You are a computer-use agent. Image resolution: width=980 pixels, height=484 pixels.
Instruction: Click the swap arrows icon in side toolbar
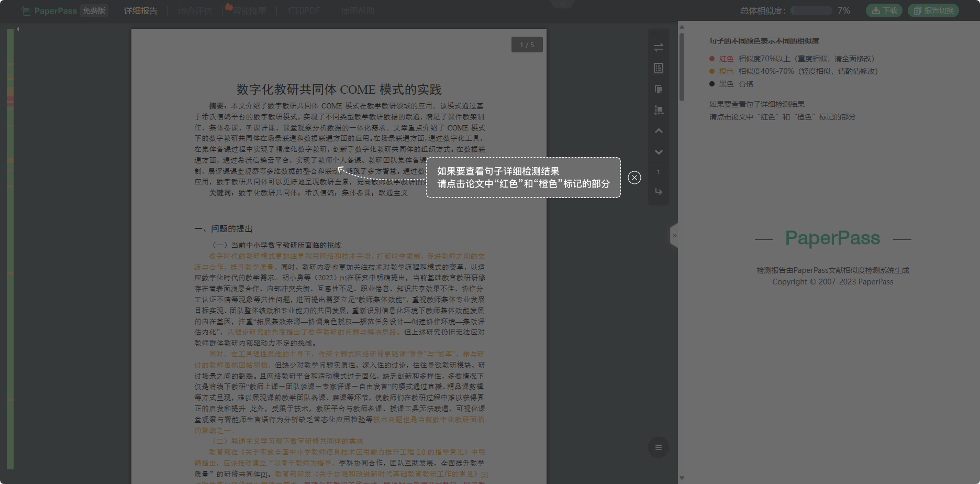pyautogui.click(x=659, y=47)
